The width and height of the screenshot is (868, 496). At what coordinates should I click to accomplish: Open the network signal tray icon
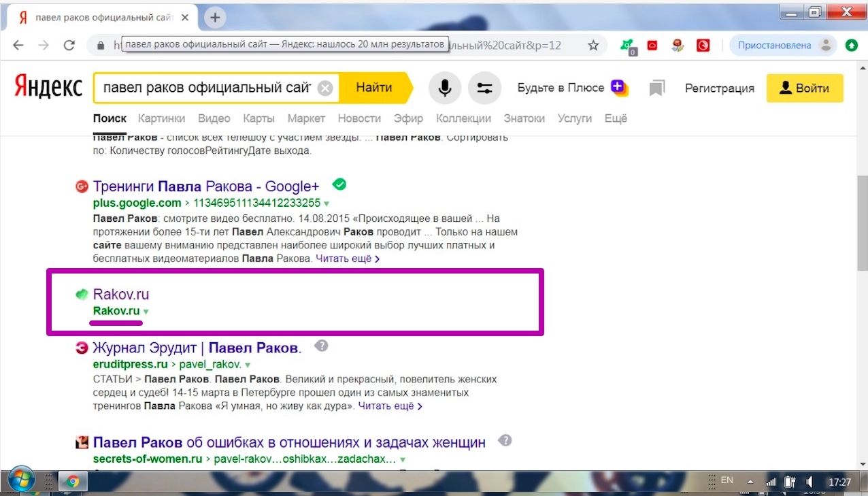point(771,482)
